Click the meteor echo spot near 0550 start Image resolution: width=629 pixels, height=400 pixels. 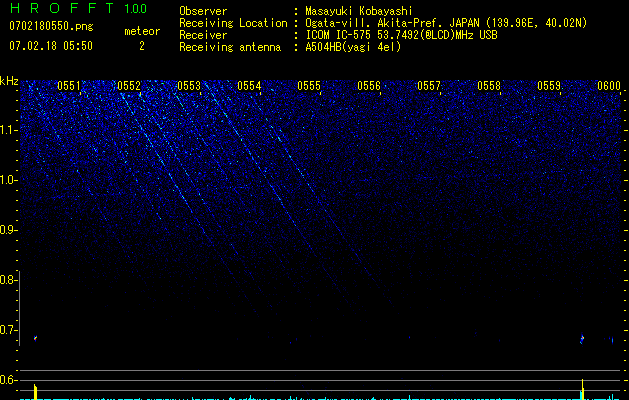[35, 338]
